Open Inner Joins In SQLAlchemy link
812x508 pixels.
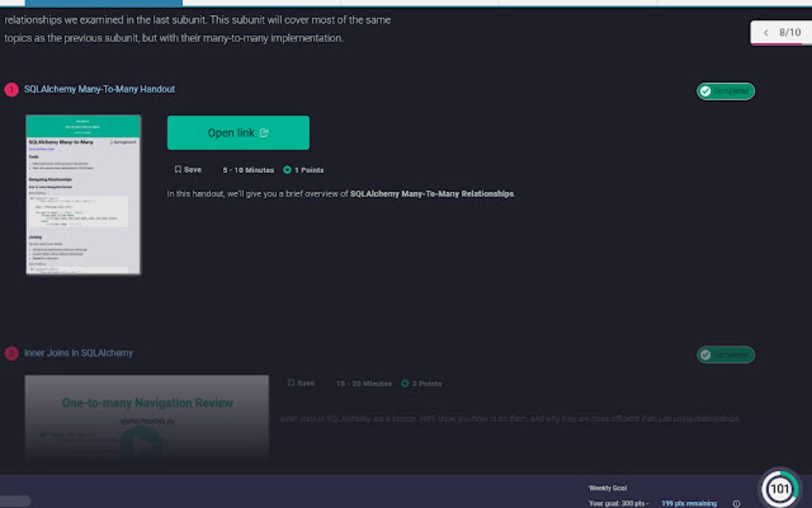click(x=79, y=353)
